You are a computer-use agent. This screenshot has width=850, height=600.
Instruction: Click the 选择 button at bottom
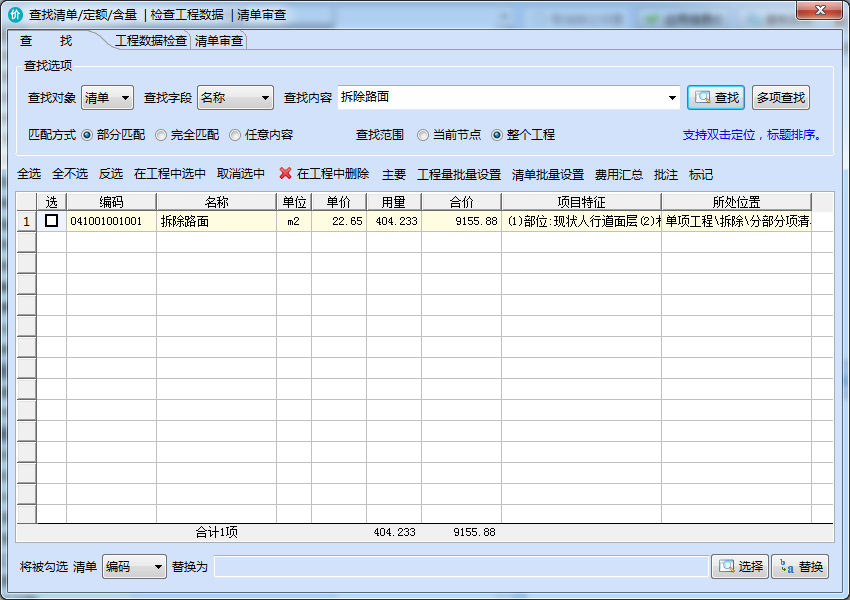739,567
